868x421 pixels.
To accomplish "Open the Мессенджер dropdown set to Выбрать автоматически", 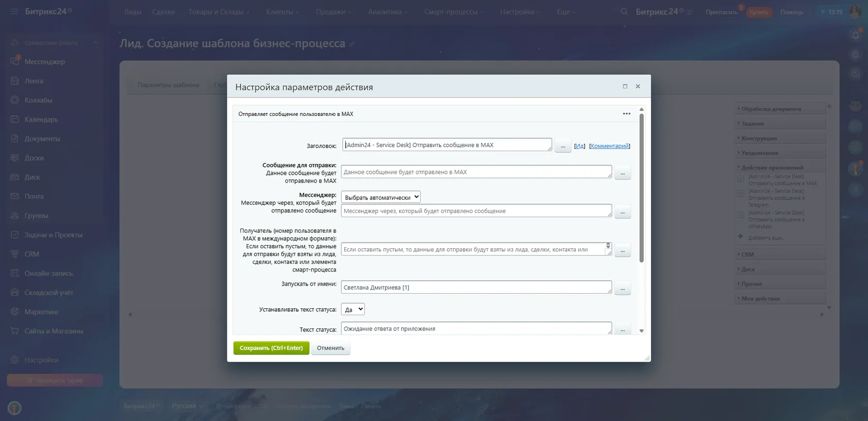I will [x=381, y=197].
